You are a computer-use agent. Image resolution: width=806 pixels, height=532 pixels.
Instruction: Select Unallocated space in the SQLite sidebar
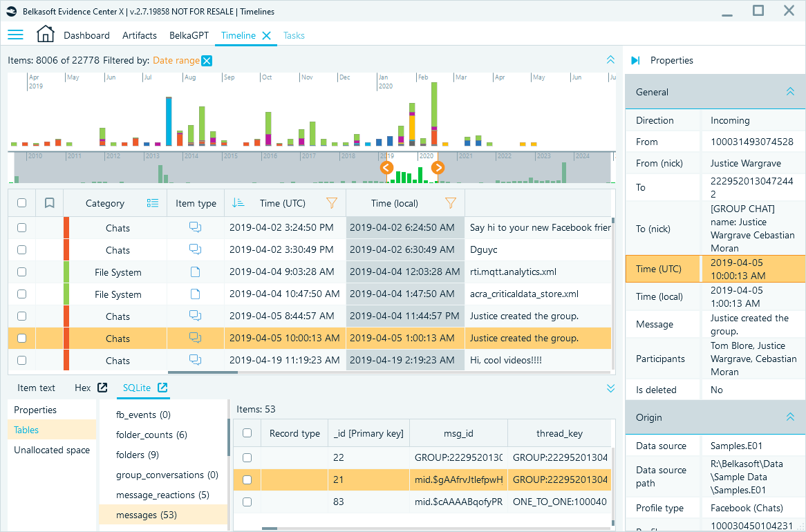coord(52,450)
